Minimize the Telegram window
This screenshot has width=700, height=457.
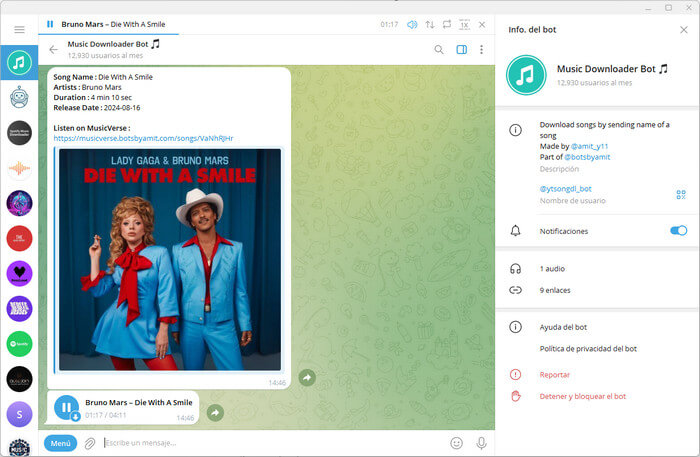click(648, 8)
